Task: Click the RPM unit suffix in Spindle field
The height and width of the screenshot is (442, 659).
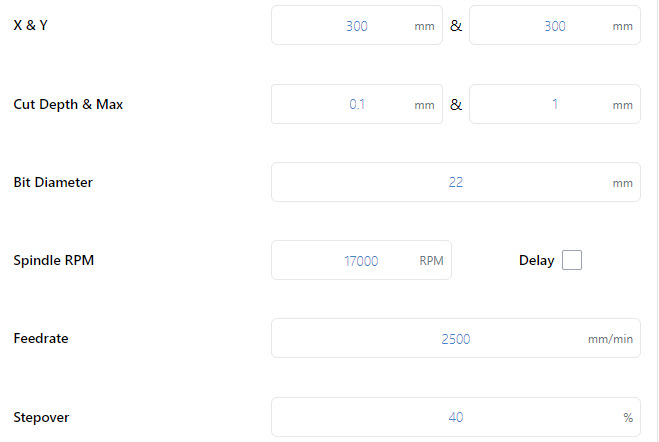Action: [x=431, y=260]
